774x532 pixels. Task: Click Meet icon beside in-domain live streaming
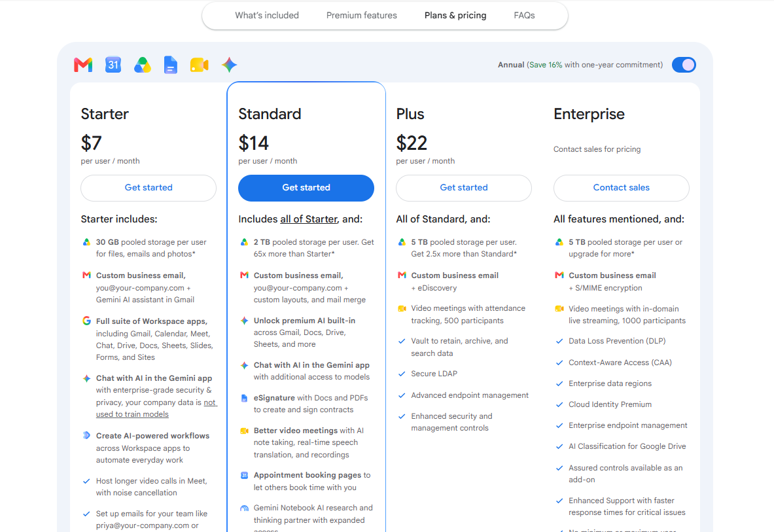click(559, 309)
